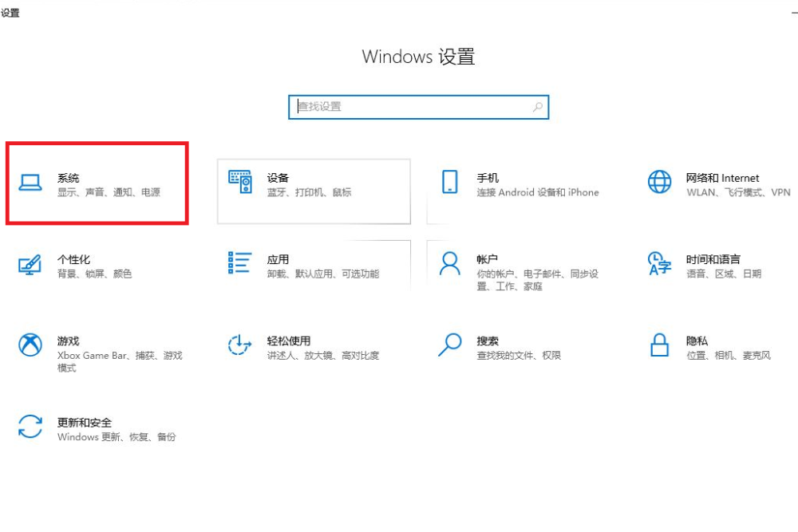Click the Windows 设置 page heading

tap(418, 57)
